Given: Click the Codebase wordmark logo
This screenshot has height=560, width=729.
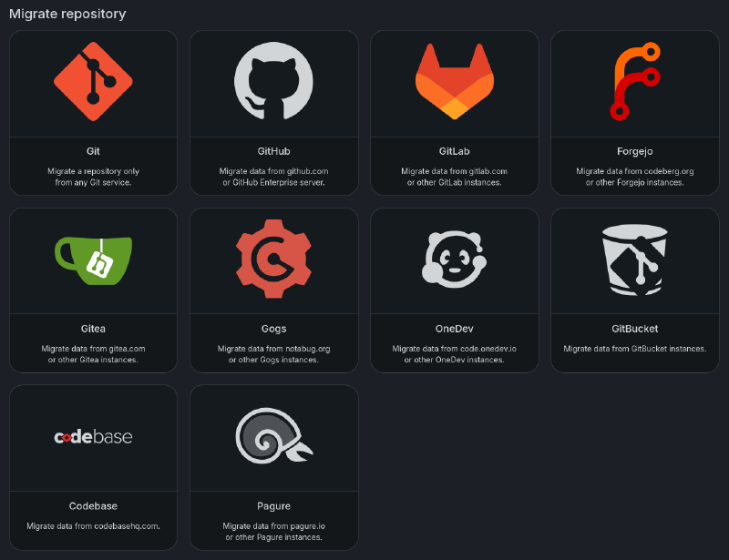Looking at the screenshot, I should pos(93,437).
